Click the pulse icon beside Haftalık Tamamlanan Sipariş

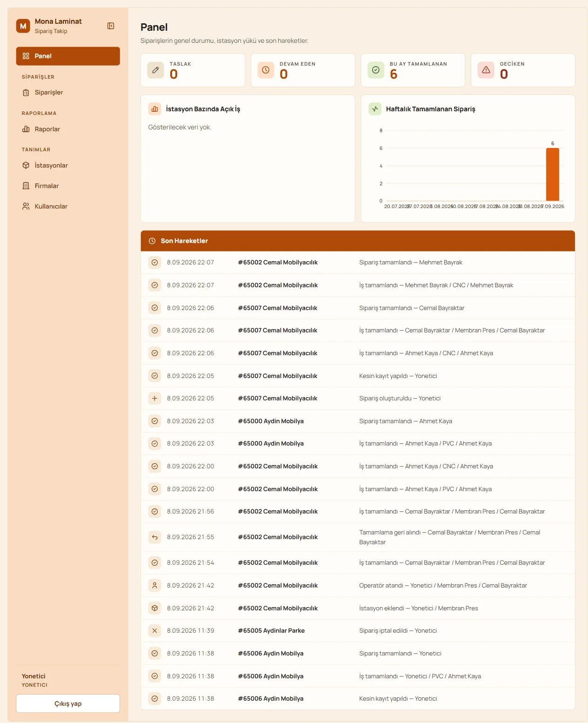pos(375,109)
